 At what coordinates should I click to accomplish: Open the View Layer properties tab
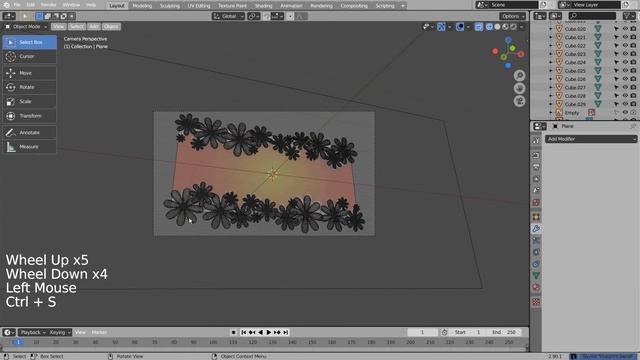(536, 179)
